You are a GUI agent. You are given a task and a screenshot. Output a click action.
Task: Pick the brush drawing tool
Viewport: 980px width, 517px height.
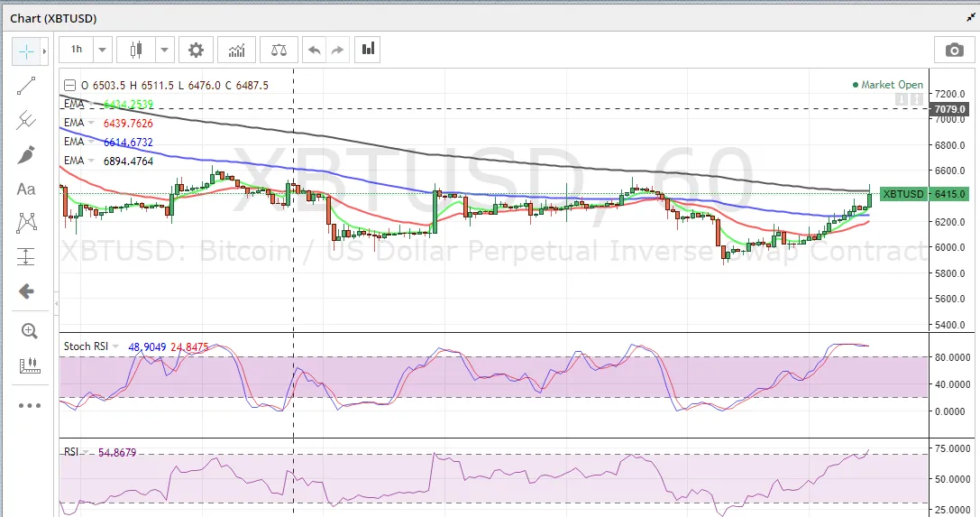(x=26, y=154)
